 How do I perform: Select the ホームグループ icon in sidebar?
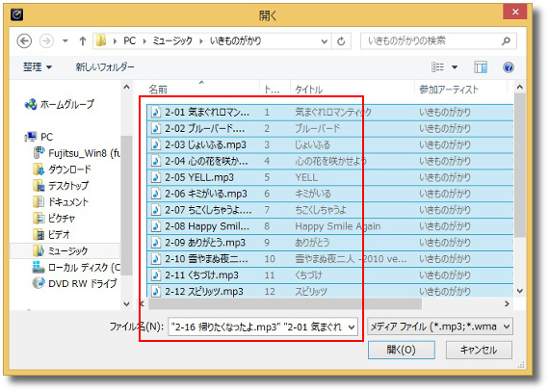pyautogui.click(x=31, y=104)
